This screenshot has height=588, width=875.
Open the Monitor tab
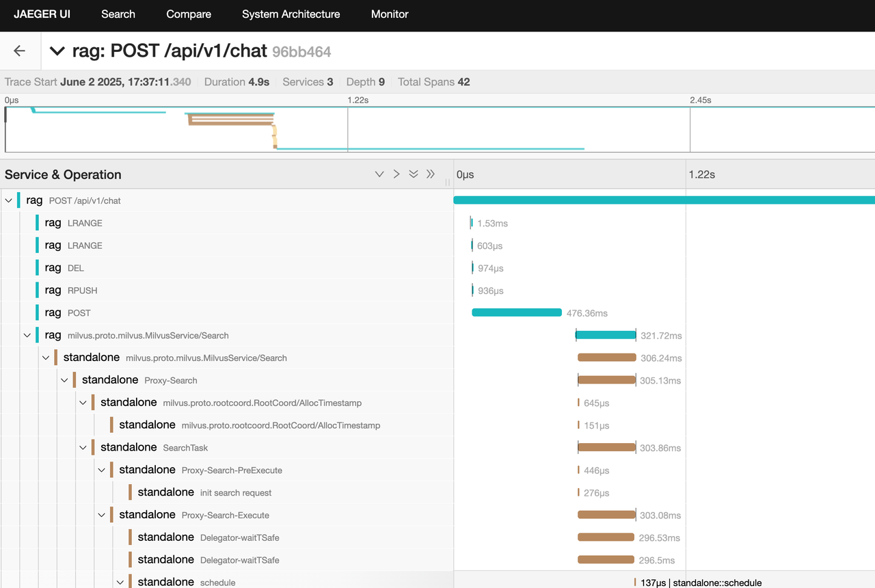pos(390,14)
